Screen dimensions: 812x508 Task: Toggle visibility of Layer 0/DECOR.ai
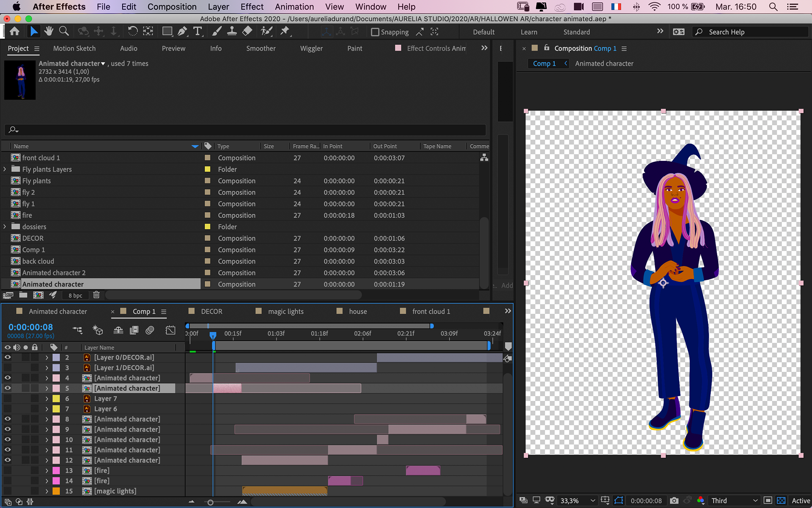click(x=8, y=357)
